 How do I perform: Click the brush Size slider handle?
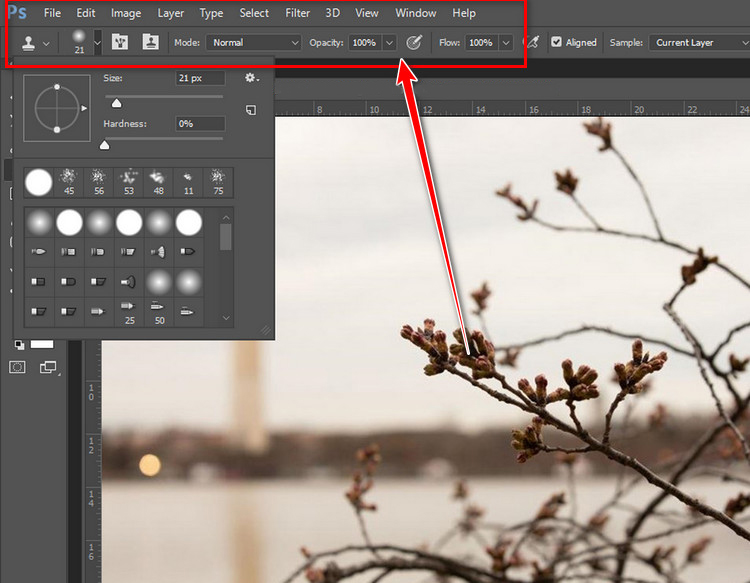[116, 103]
